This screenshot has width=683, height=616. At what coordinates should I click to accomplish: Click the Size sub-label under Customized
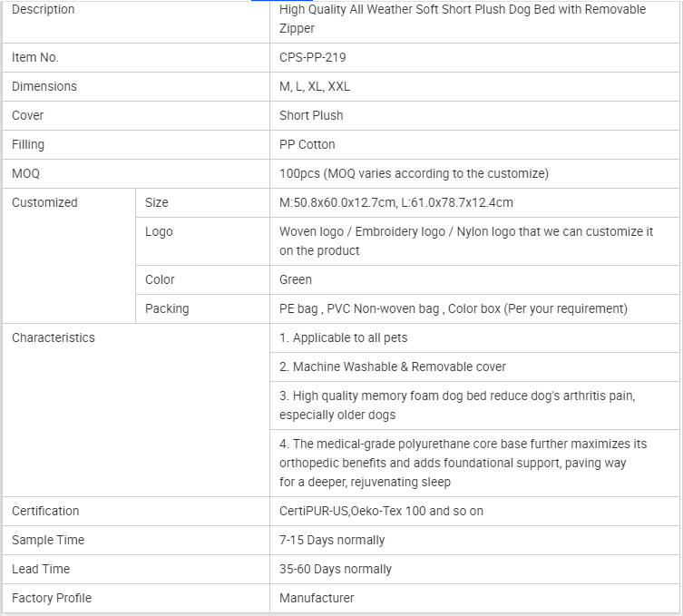[157, 202]
